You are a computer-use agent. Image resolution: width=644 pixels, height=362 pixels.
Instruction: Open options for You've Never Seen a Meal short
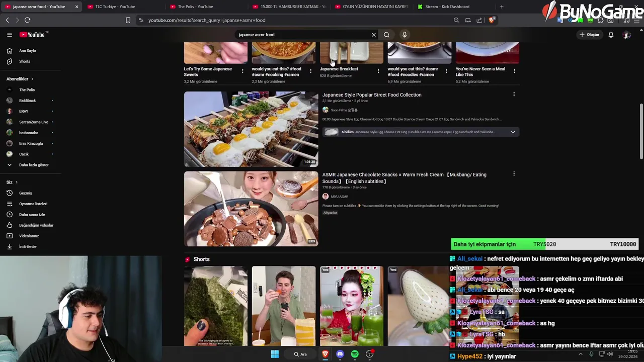[x=514, y=71]
